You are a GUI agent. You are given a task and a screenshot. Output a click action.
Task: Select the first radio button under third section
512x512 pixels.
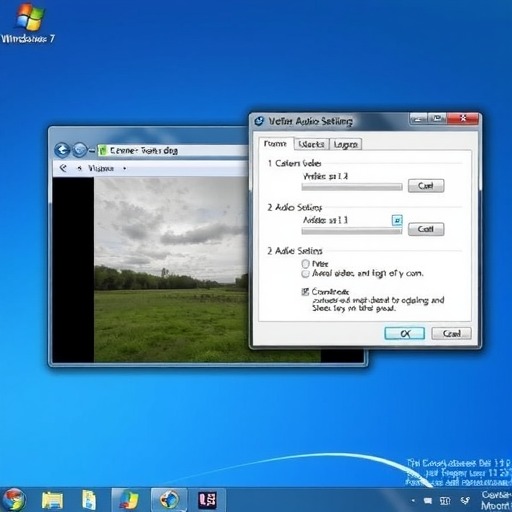[x=305, y=264]
